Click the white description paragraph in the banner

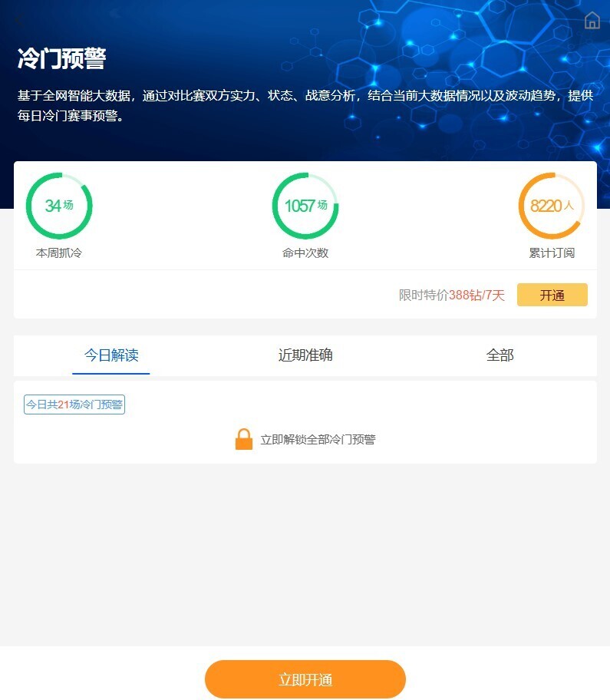305,106
